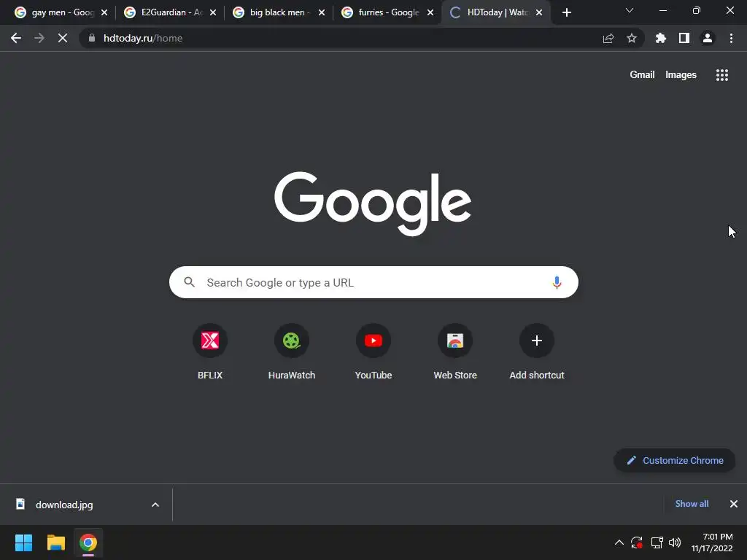Open the BFLIX shortcut
This screenshot has height=560, width=747.
(210, 352)
